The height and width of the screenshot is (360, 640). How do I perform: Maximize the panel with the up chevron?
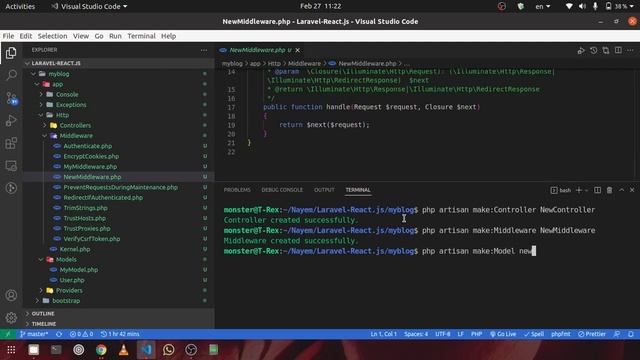tap(621, 190)
